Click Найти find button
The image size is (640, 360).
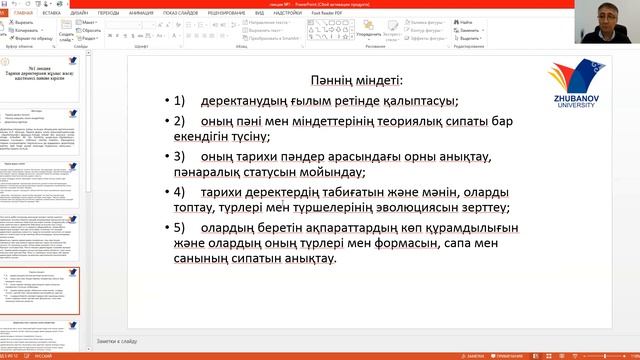pos(463,22)
